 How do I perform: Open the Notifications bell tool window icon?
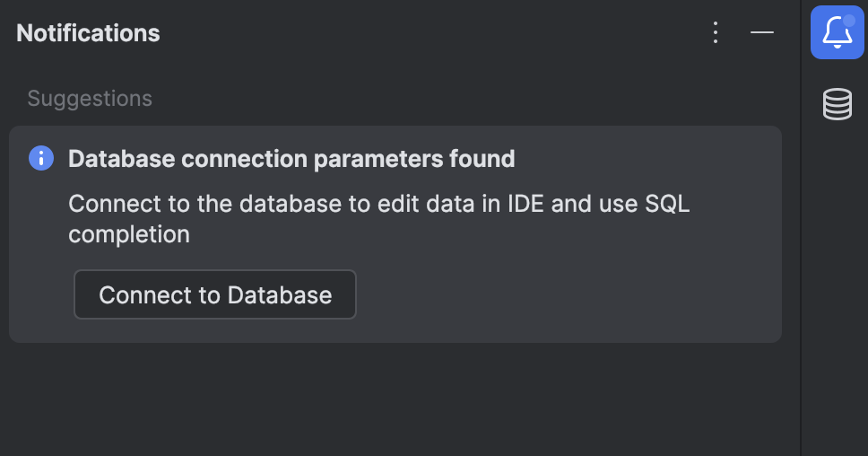point(837,33)
